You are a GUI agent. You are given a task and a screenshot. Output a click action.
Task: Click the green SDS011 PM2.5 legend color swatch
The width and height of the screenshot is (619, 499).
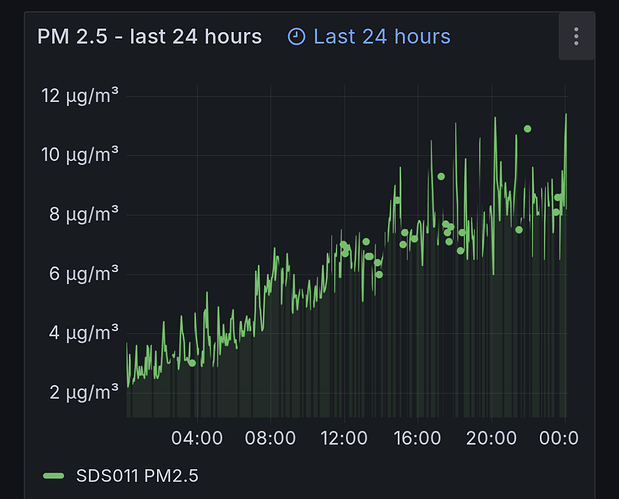[x=54, y=475]
